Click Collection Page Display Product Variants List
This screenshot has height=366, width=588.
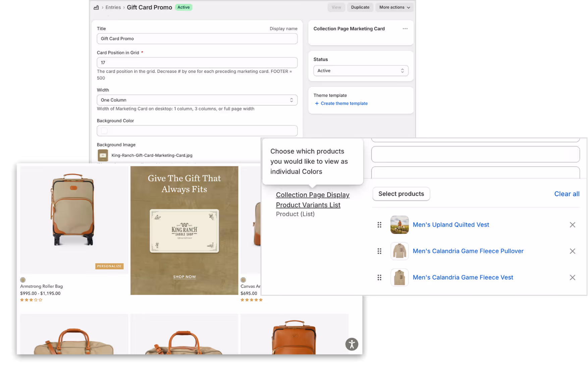[x=313, y=200]
